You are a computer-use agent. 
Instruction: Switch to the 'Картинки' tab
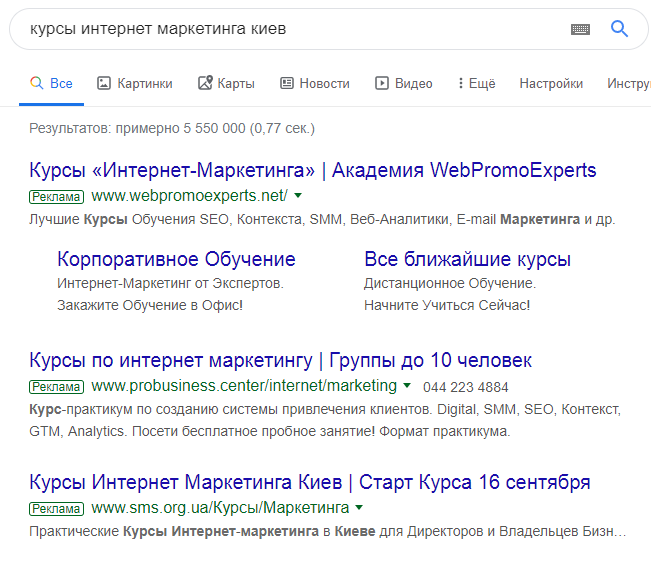click(134, 83)
